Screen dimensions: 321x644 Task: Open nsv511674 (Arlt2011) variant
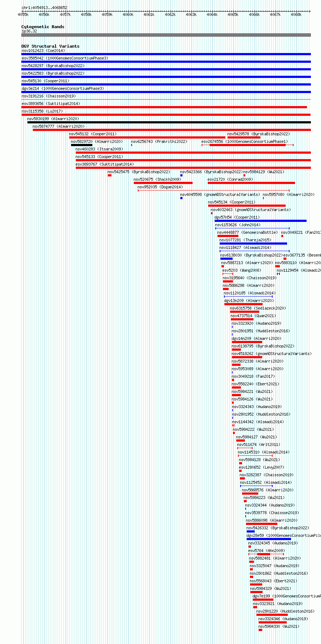coord(259,444)
